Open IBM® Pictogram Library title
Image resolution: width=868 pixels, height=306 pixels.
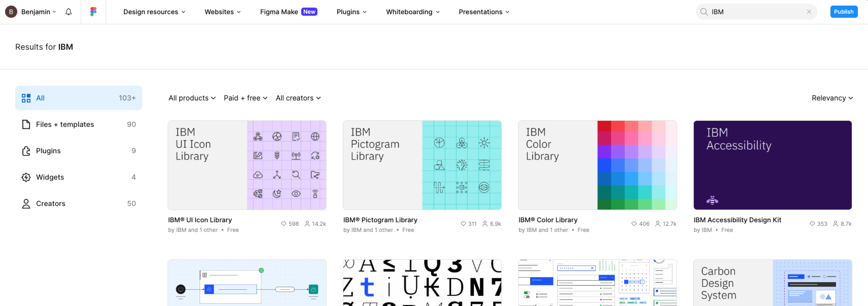click(x=380, y=220)
